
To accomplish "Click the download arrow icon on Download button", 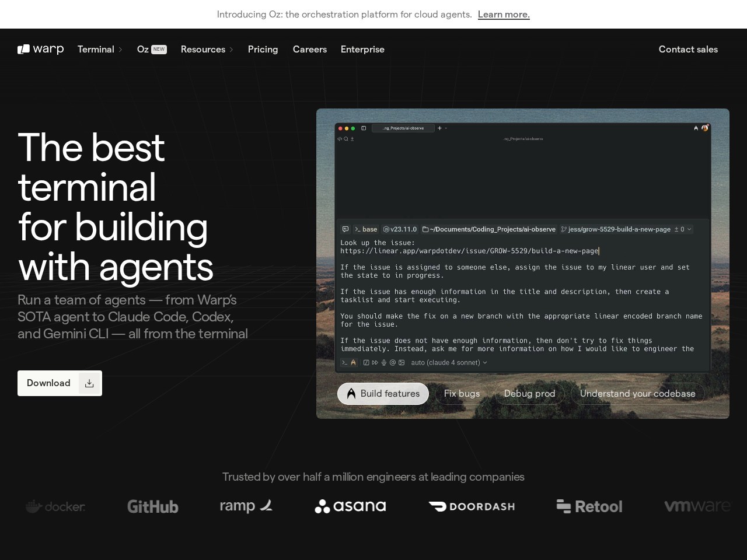I will coord(89,383).
